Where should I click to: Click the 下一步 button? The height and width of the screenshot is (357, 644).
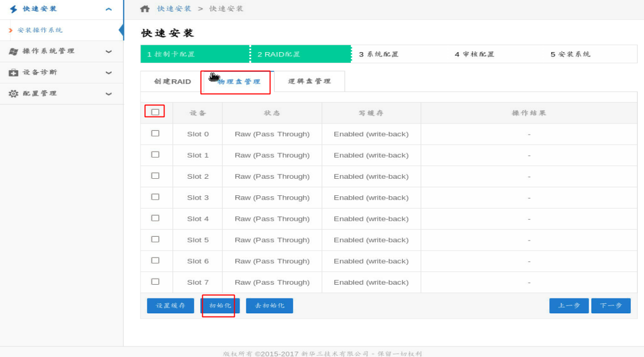(x=610, y=305)
